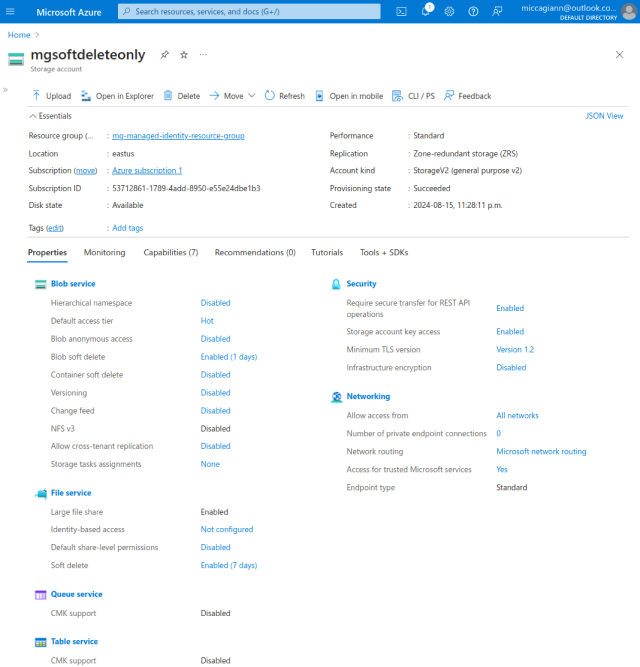The image size is (640, 667).
Task: Click Minimum TLS version Version 1.2
Action: (x=515, y=350)
